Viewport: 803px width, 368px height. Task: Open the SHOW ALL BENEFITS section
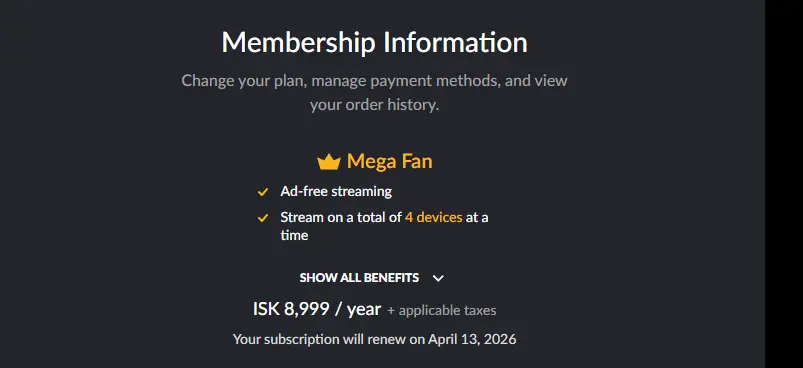click(359, 278)
